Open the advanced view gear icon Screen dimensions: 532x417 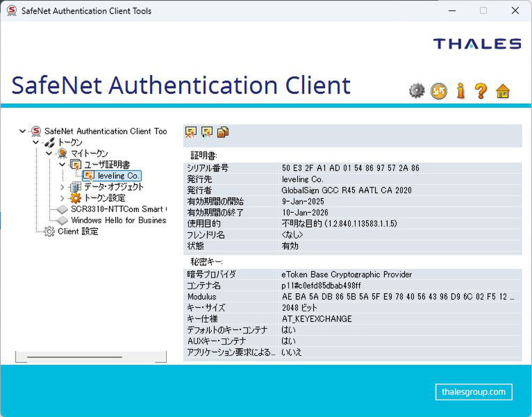pos(417,90)
